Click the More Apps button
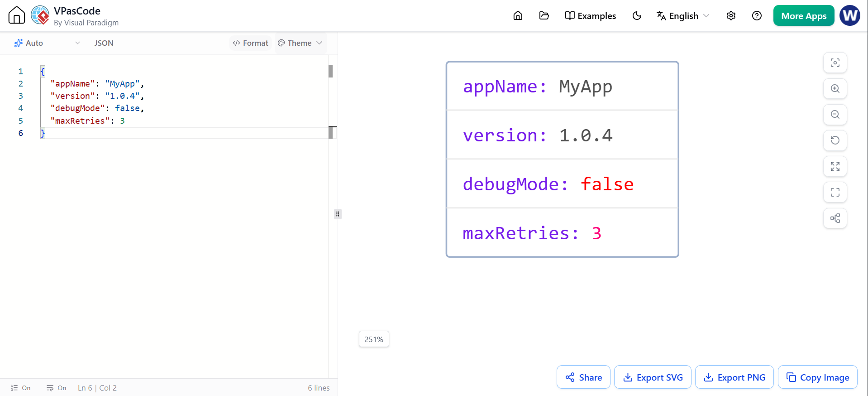This screenshot has height=396, width=868. coord(804,16)
